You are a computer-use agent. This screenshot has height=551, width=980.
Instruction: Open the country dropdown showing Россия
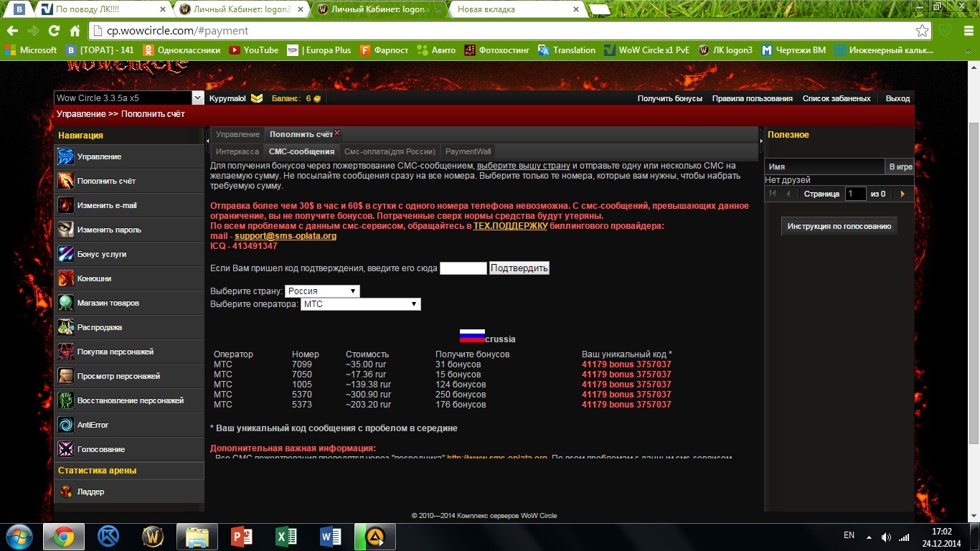pyautogui.click(x=322, y=291)
